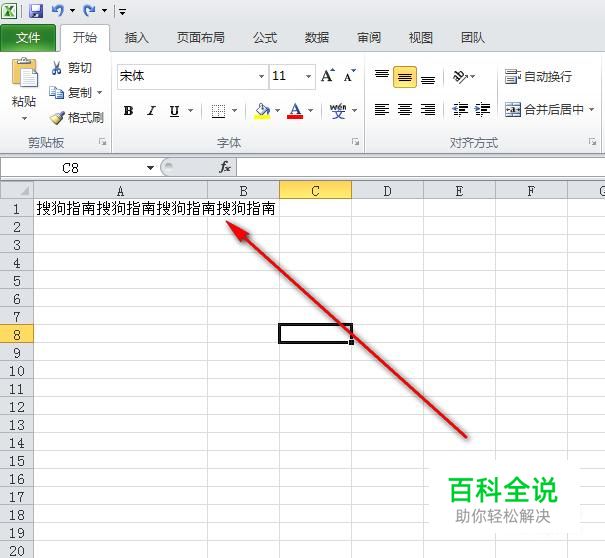The image size is (605, 558).
Task: Open the font color palette dropdown arrow
Action: tap(311, 111)
